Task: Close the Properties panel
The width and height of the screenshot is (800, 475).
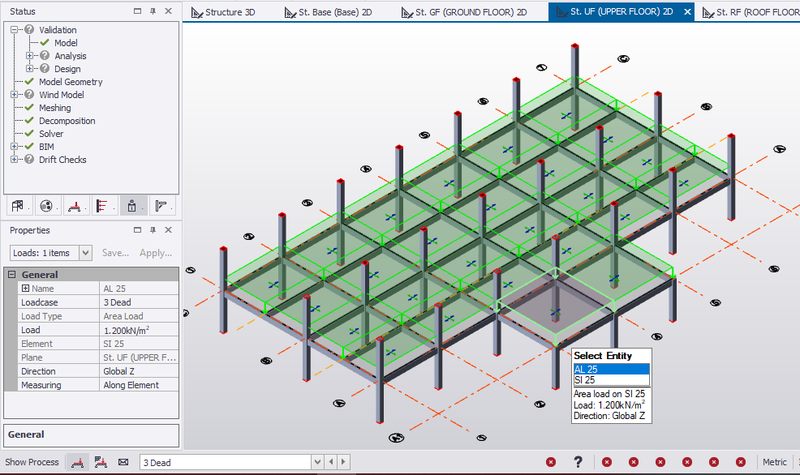Action: (168, 230)
